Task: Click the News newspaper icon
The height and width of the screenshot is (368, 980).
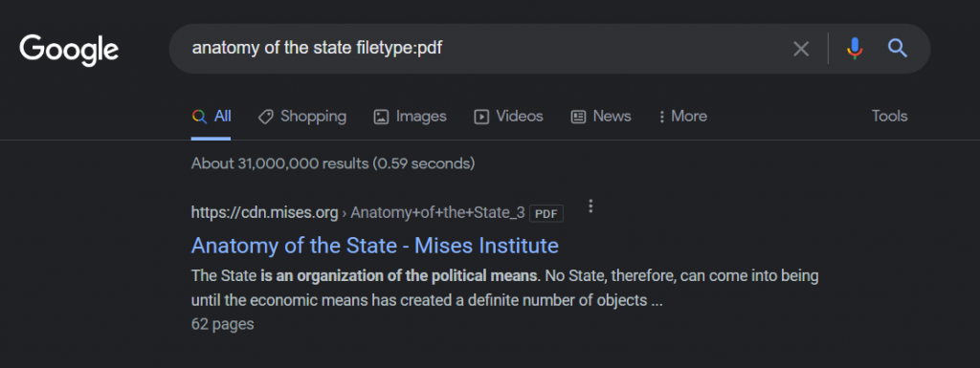Action: pyautogui.click(x=578, y=117)
